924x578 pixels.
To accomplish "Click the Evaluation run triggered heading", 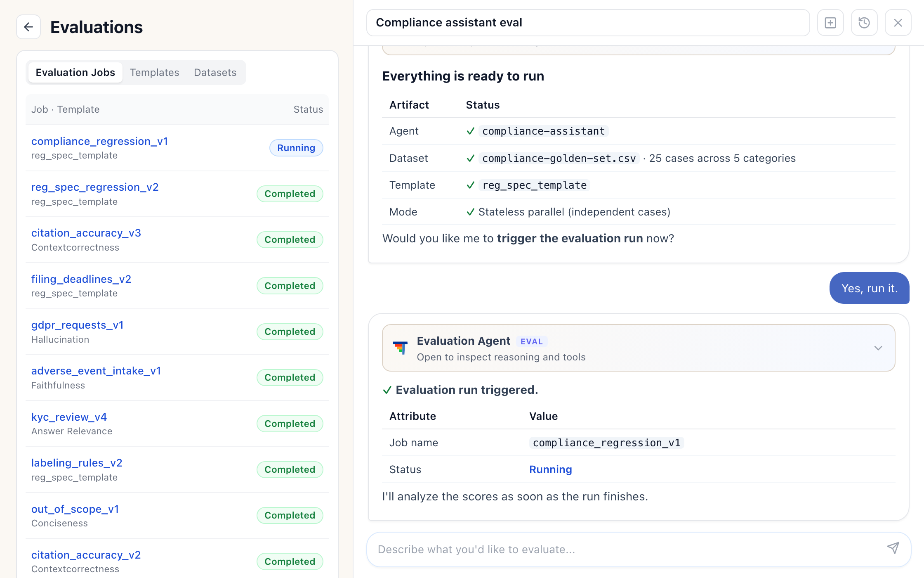I will [x=467, y=390].
